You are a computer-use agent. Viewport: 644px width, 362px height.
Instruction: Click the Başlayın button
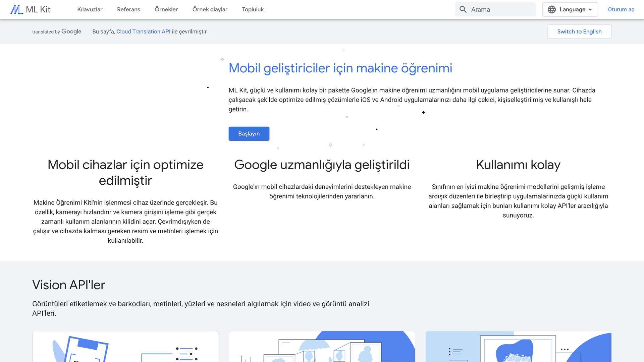[249, 133]
